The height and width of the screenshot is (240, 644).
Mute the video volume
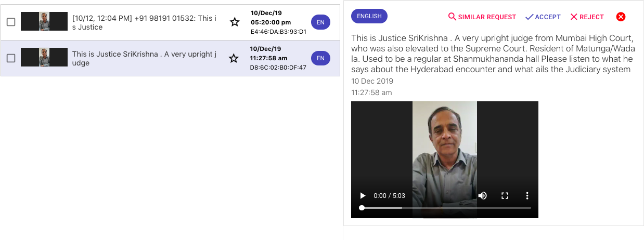coord(482,196)
